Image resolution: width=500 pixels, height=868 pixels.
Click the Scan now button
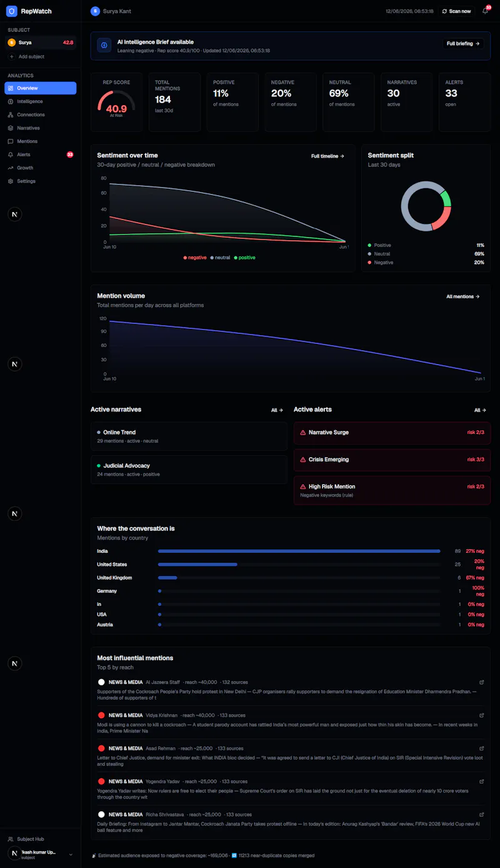[x=456, y=11]
